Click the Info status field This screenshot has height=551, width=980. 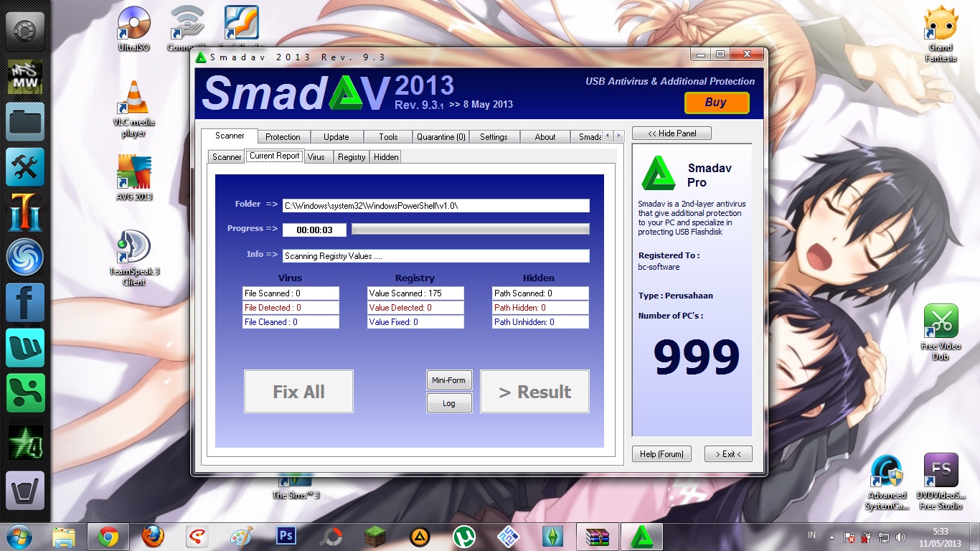pyautogui.click(x=435, y=256)
